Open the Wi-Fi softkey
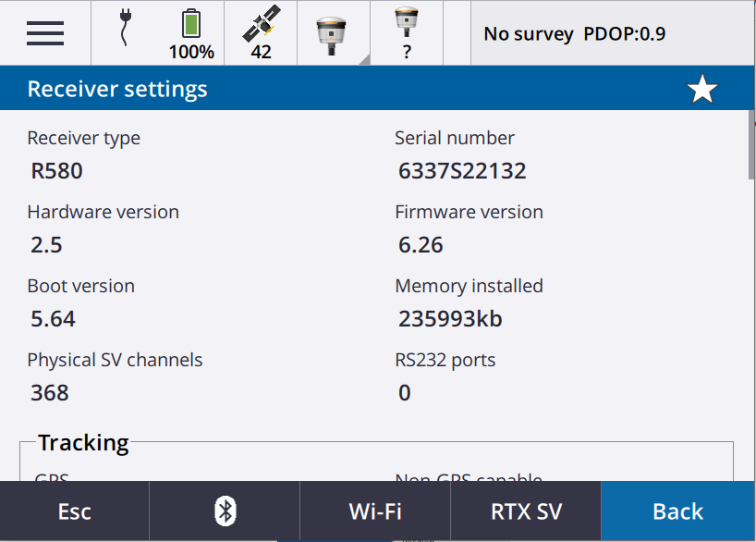 pyautogui.click(x=375, y=511)
